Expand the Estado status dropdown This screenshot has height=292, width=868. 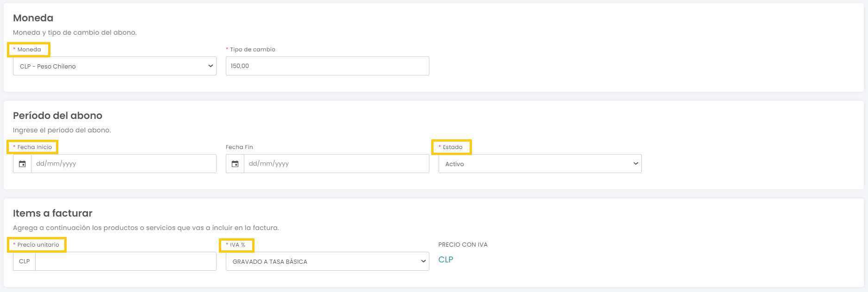pos(540,164)
